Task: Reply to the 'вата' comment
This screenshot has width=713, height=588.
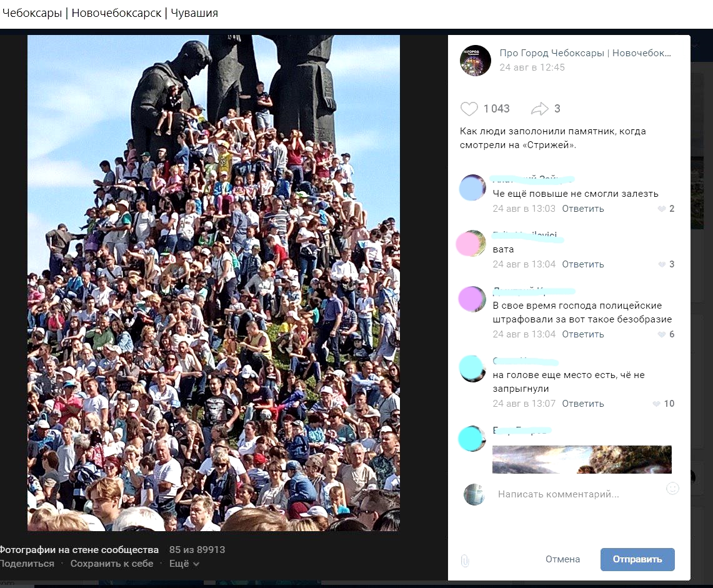Action: point(583,264)
